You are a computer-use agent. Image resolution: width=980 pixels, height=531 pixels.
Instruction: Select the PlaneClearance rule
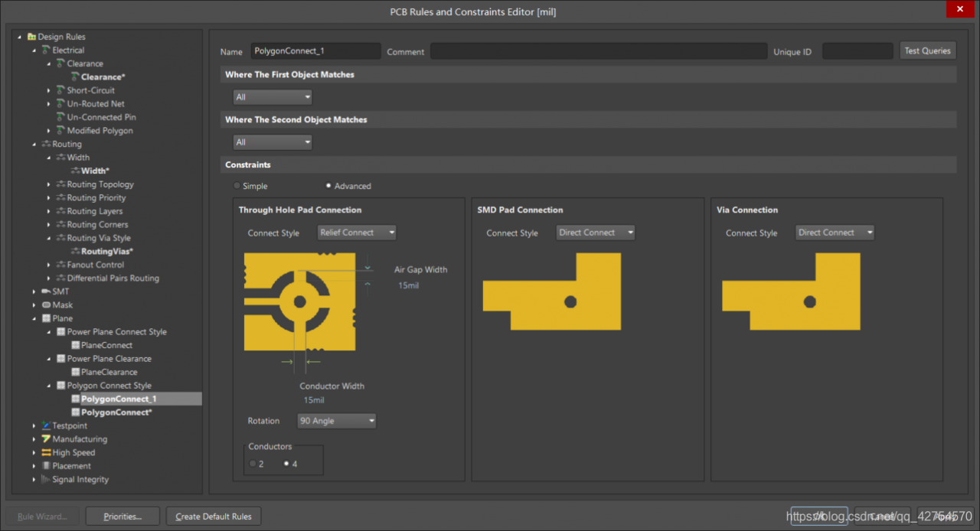109,372
